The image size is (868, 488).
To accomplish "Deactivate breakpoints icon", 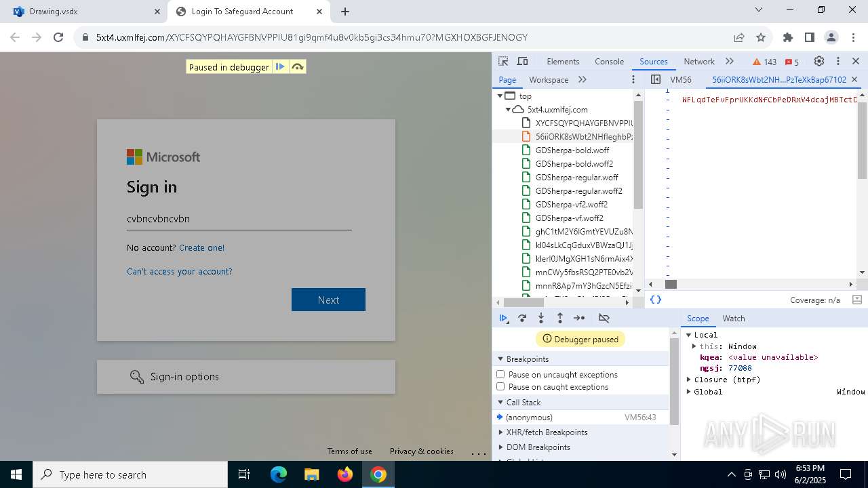I will coord(604,318).
